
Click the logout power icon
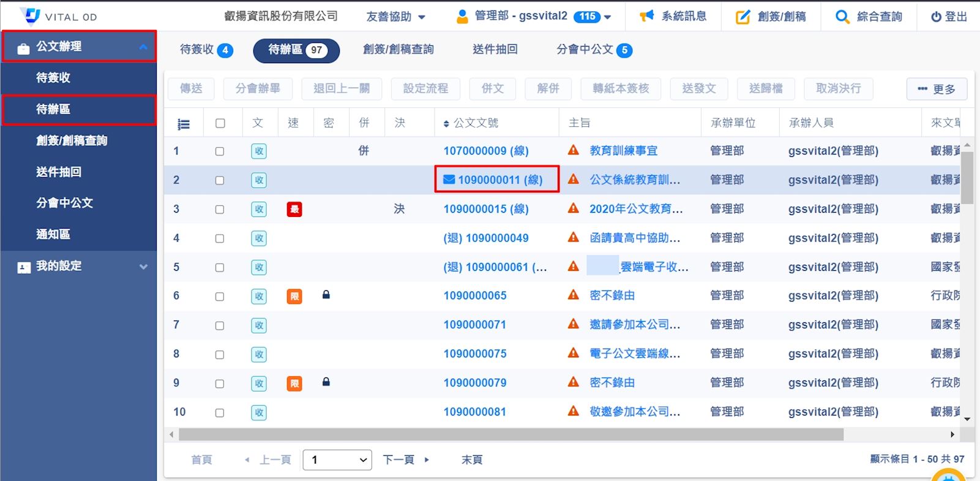tap(936, 17)
